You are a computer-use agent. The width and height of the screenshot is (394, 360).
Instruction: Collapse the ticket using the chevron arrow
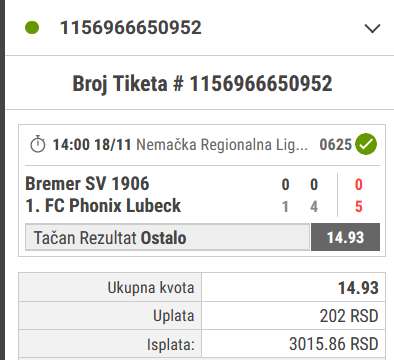click(372, 29)
